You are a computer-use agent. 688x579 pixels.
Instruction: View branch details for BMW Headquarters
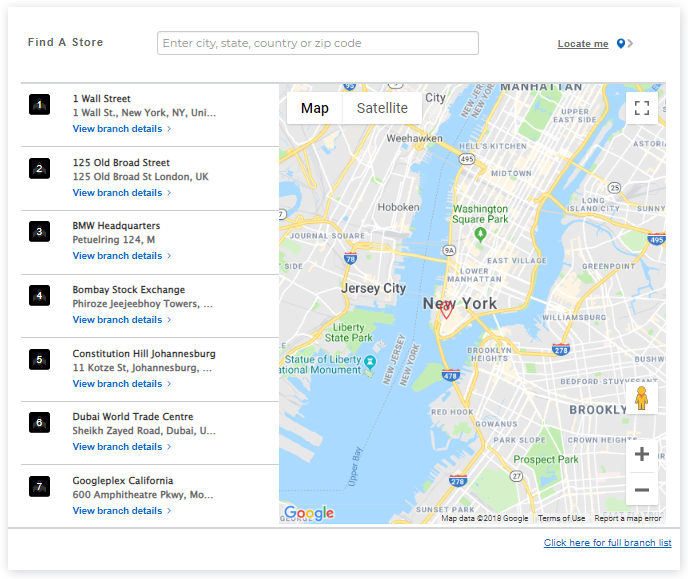point(122,256)
